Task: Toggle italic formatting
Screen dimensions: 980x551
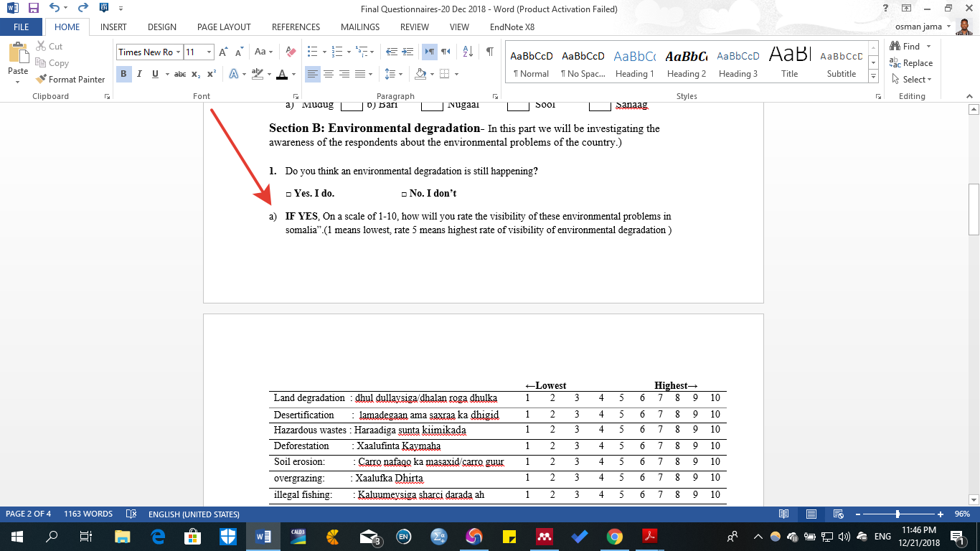Action: pyautogui.click(x=139, y=73)
